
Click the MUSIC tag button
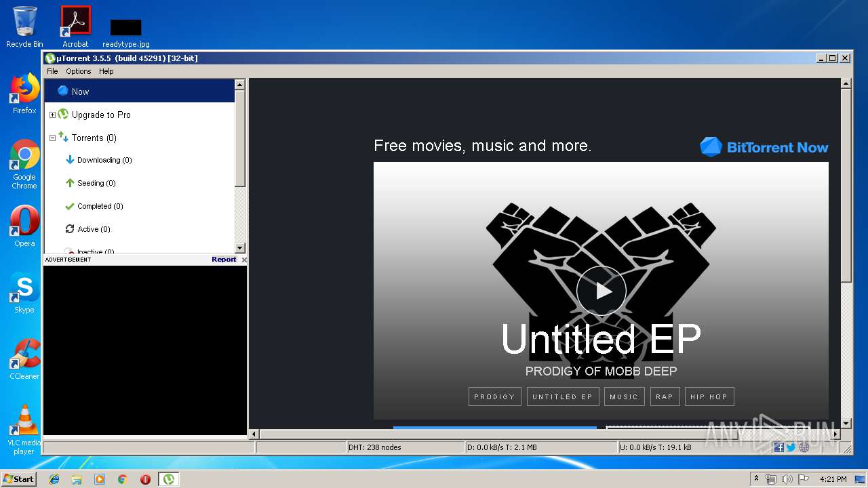click(624, 396)
